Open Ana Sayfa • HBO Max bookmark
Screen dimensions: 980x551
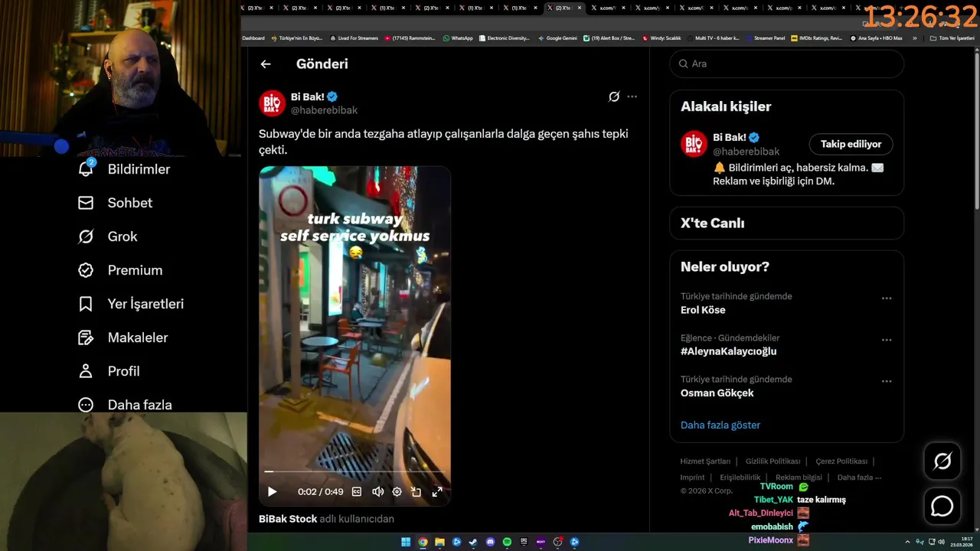tap(876, 38)
